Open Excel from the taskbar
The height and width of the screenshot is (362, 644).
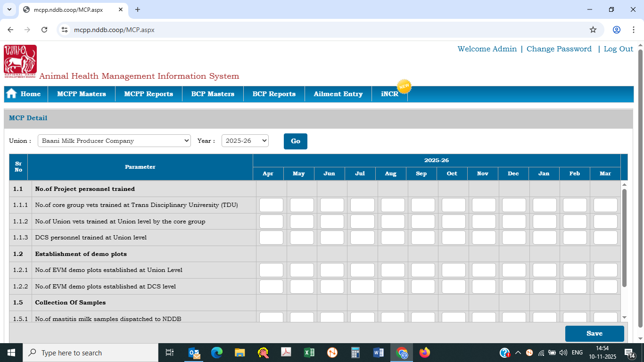click(309, 353)
